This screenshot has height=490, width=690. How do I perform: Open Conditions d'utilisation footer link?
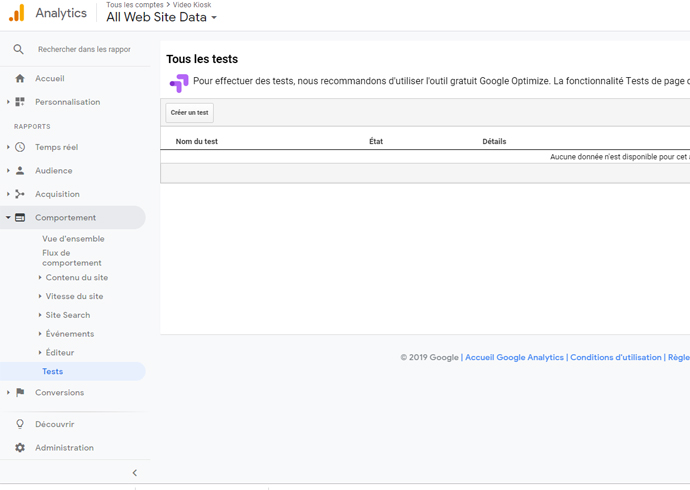click(x=616, y=357)
